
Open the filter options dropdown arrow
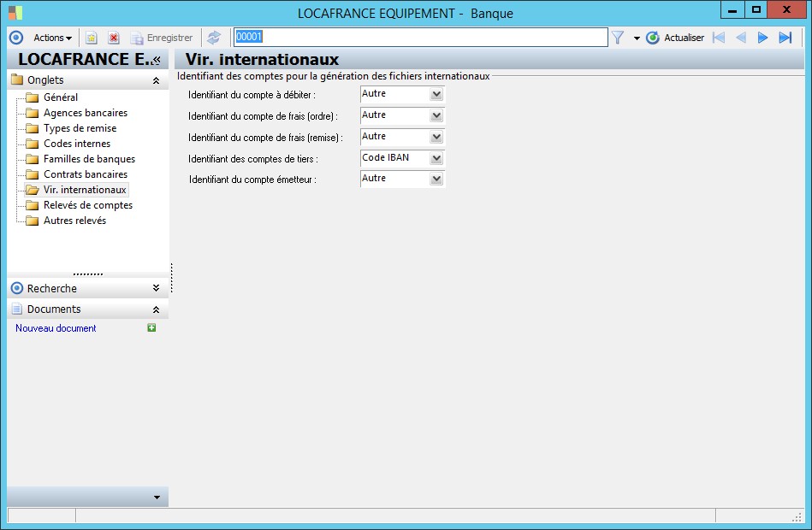click(637, 38)
